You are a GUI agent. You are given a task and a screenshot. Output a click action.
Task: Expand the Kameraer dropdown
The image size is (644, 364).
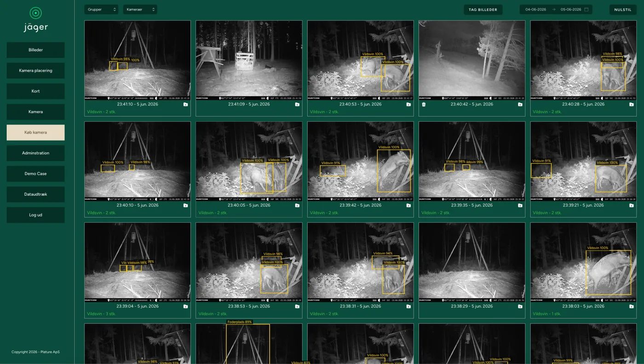click(140, 10)
